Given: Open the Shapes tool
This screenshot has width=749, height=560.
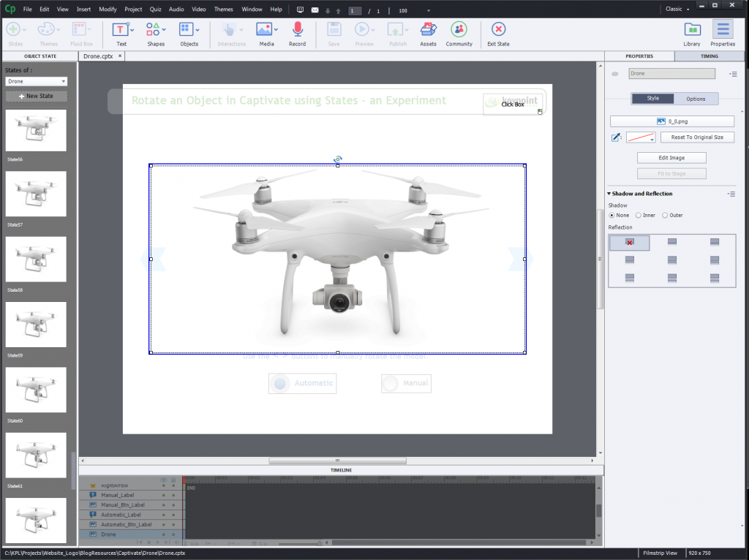Looking at the screenshot, I should pos(154,30).
